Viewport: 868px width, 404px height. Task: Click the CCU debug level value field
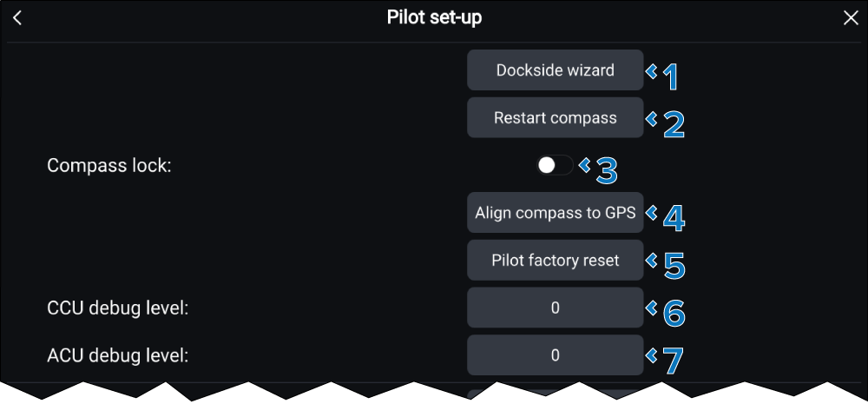556,308
